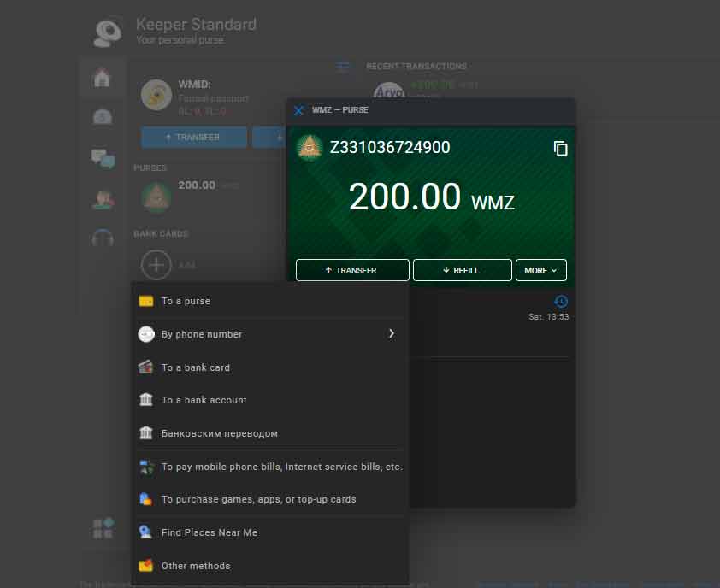Choose 'By phone number' transfer option

(x=270, y=334)
